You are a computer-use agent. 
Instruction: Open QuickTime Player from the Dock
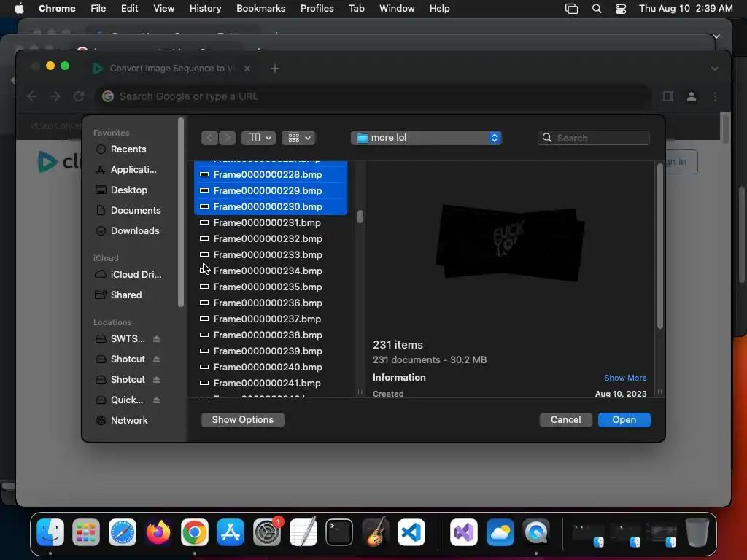536,532
